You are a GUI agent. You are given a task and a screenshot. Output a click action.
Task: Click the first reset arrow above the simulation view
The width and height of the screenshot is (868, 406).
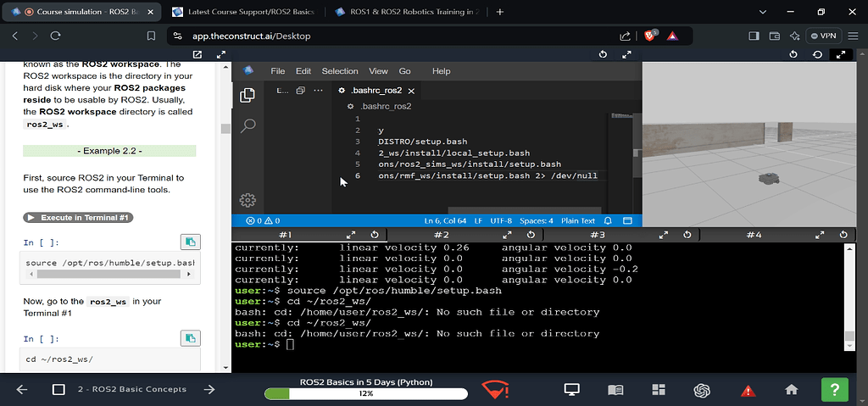click(x=793, y=54)
